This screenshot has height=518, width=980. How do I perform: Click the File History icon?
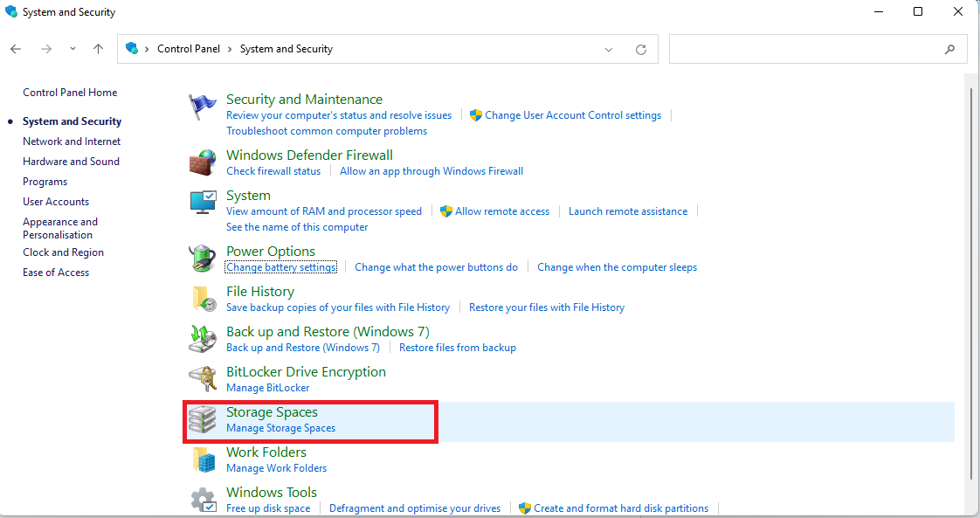(x=202, y=299)
